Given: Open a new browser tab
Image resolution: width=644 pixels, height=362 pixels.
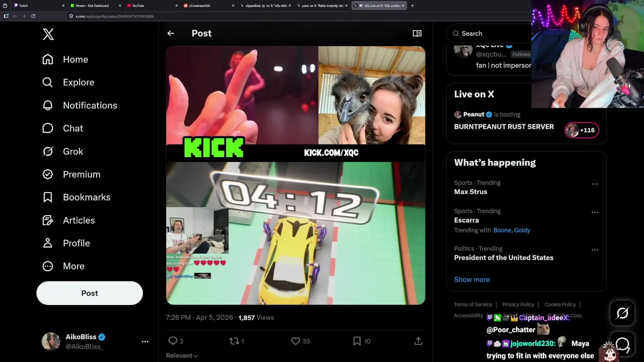Looking at the screenshot, I should pyautogui.click(x=413, y=6).
